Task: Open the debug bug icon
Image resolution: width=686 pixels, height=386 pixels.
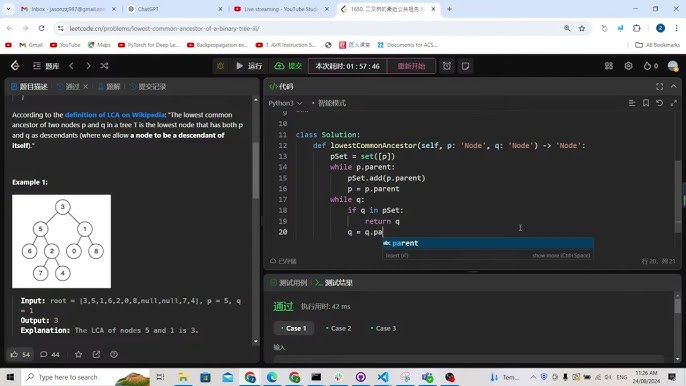Action: [x=220, y=66]
